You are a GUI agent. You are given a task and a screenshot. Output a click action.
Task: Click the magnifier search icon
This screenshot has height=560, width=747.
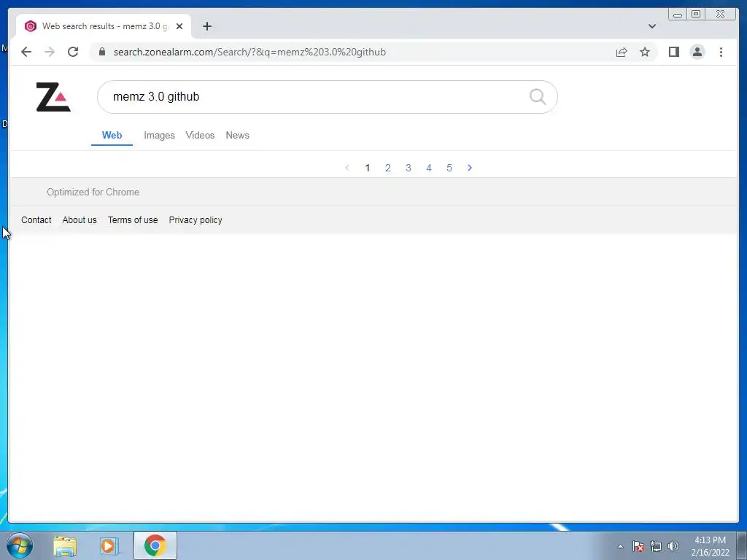tap(538, 97)
